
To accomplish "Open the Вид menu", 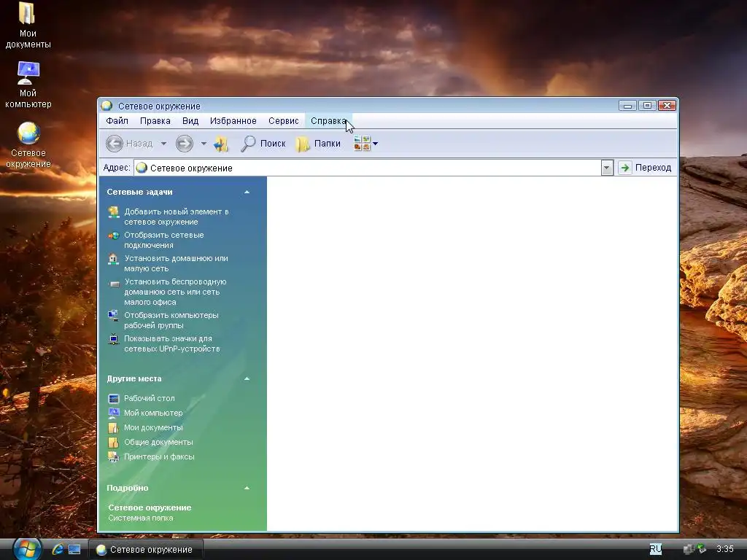I will (190, 121).
